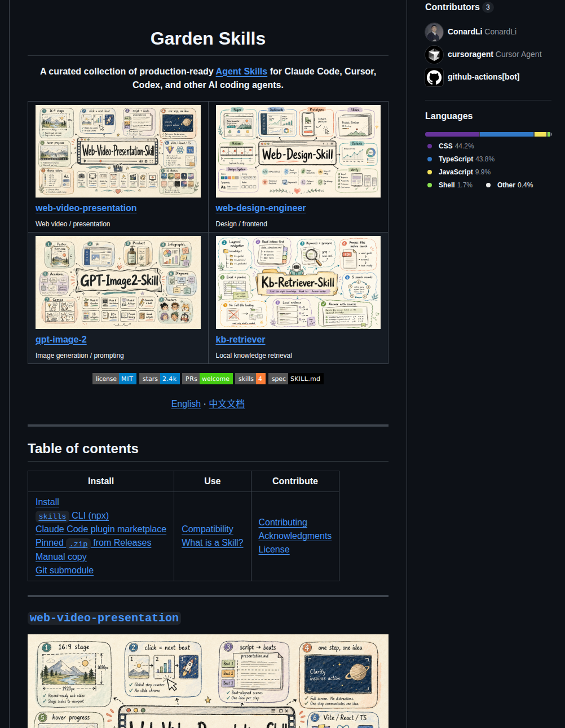This screenshot has width=565, height=728.
Task: Open the Kb-Retriever-Skill thumbnail image
Action: pyautogui.click(x=298, y=282)
